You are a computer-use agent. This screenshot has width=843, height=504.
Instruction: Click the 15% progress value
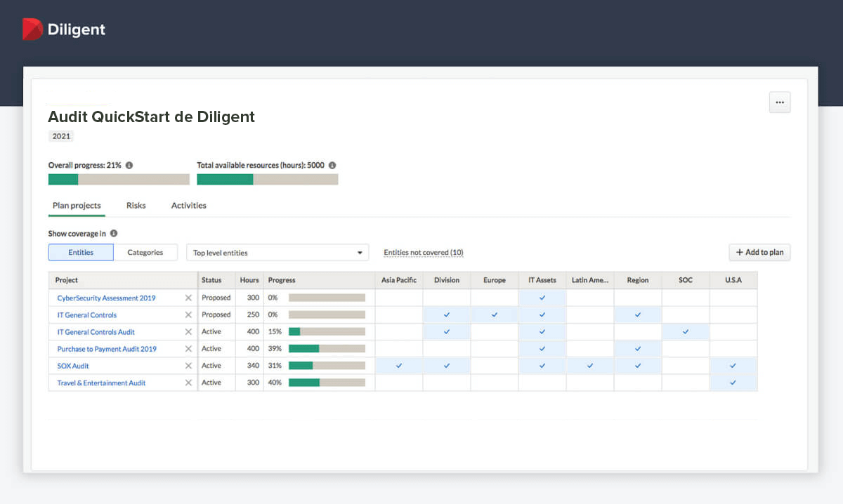(x=275, y=332)
